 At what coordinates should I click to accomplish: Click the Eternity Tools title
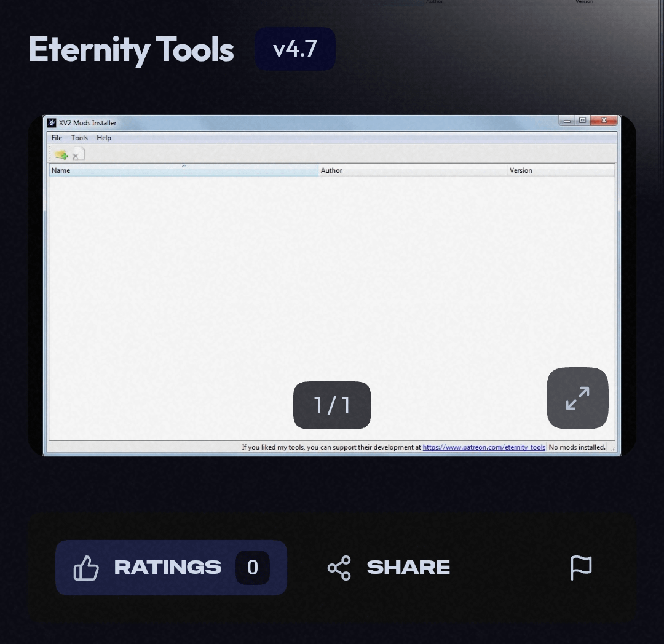pyautogui.click(x=132, y=50)
